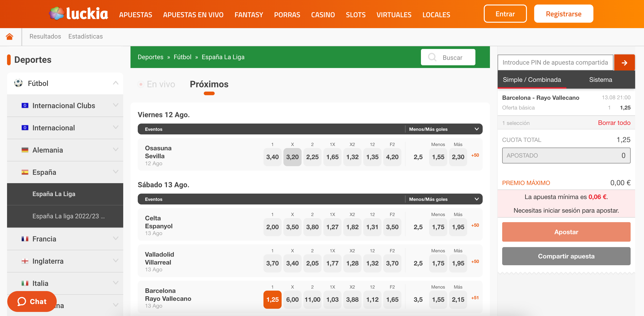Click the Francia flag icon
Viewport: 644px width, 316px height.
click(25, 239)
